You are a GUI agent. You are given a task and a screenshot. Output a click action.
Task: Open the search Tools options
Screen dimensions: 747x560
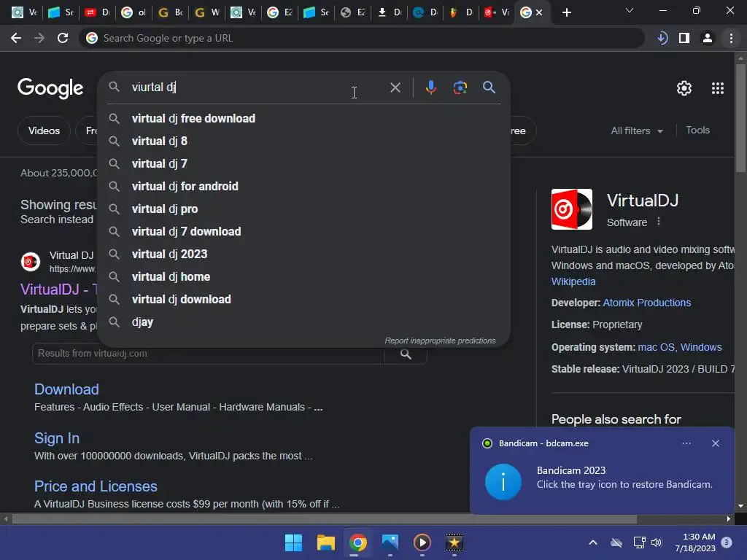697,130
